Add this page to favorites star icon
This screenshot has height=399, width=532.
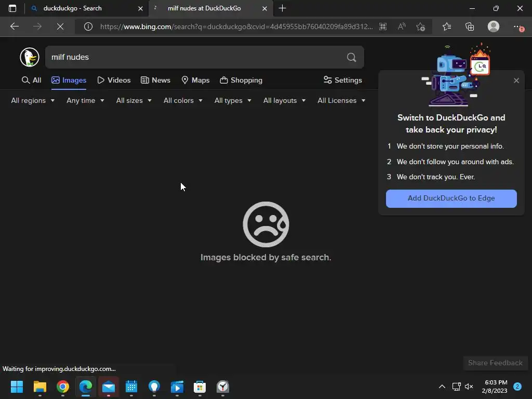click(x=420, y=26)
